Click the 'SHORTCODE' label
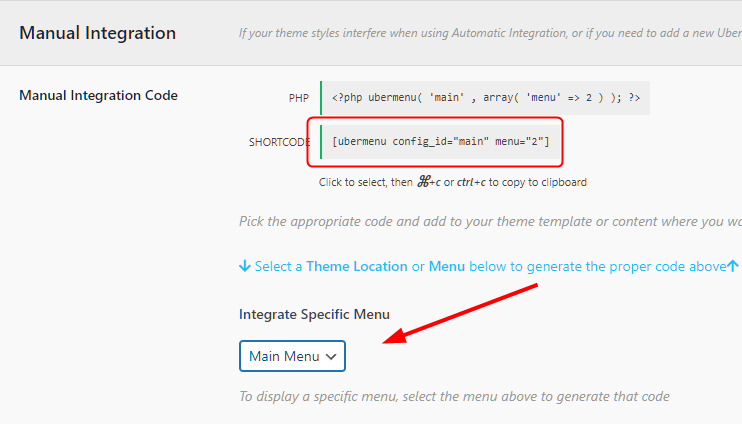This screenshot has width=742, height=424. [x=279, y=142]
